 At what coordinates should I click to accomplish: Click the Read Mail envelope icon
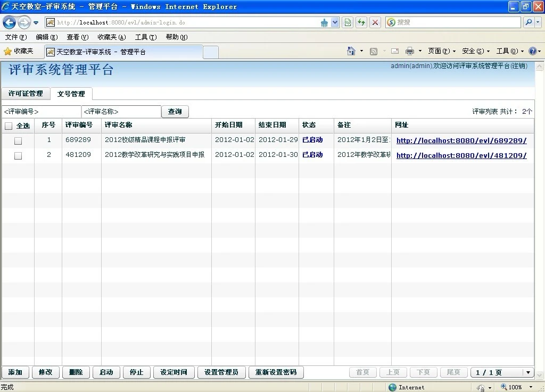pos(395,51)
